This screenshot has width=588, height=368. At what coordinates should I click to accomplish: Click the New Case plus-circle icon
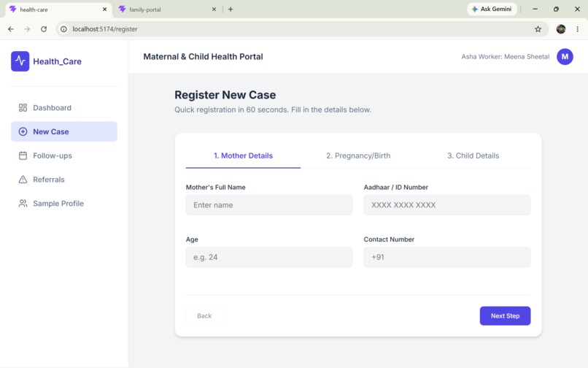click(x=23, y=132)
